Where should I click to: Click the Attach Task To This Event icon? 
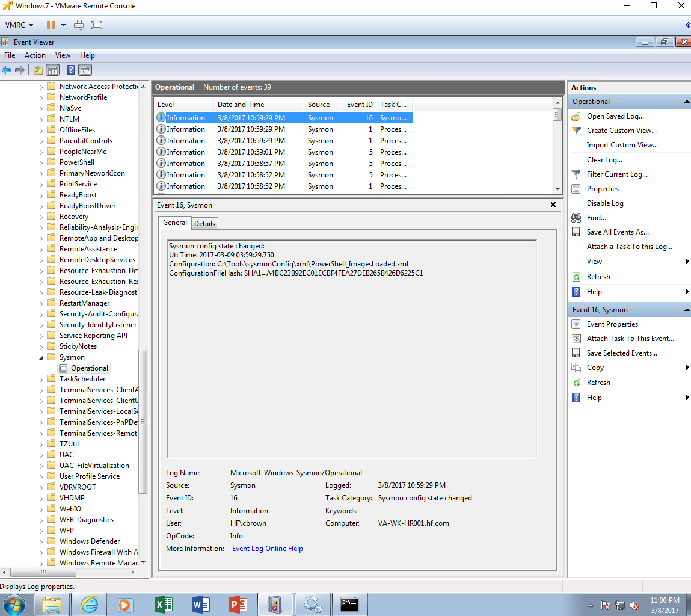point(576,339)
